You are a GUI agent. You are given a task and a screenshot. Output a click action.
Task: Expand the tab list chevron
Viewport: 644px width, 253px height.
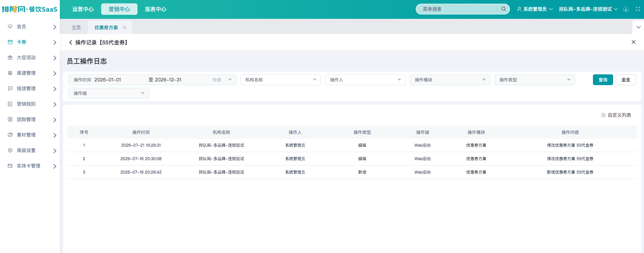click(x=639, y=27)
